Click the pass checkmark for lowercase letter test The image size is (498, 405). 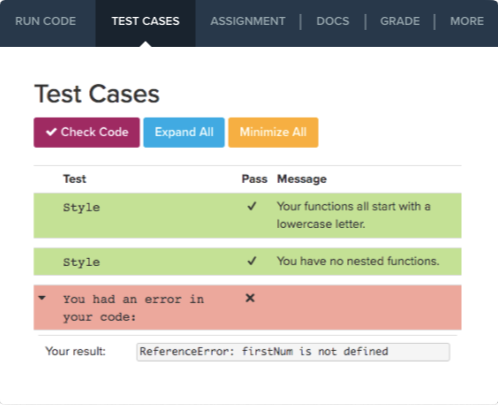tap(252, 206)
